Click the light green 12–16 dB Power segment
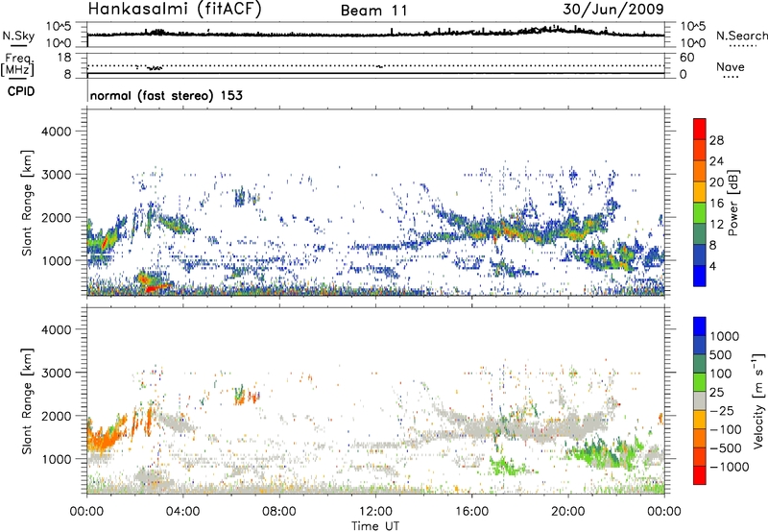The width and height of the screenshot is (768, 532). click(700, 212)
